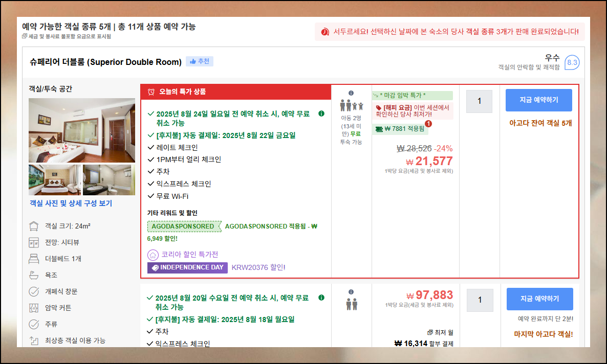
Task: Click the red notification badge numbered 1
Action: (428, 124)
